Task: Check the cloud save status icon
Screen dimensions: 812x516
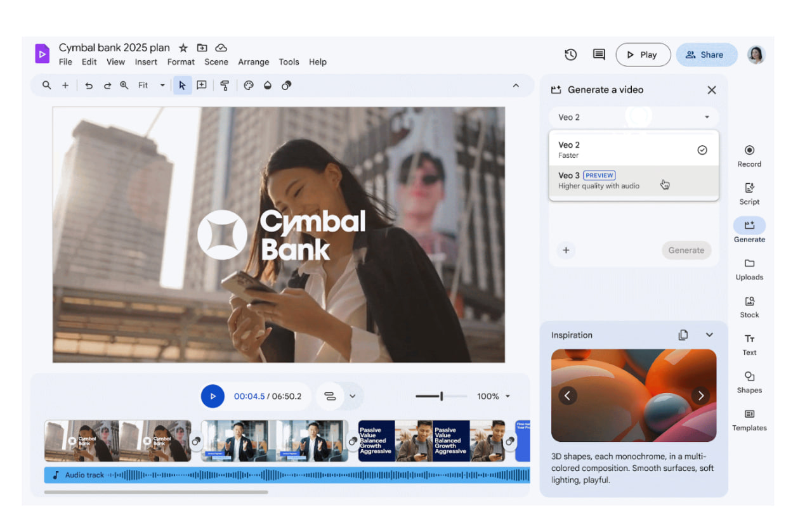Action: (x=221, y=48)
